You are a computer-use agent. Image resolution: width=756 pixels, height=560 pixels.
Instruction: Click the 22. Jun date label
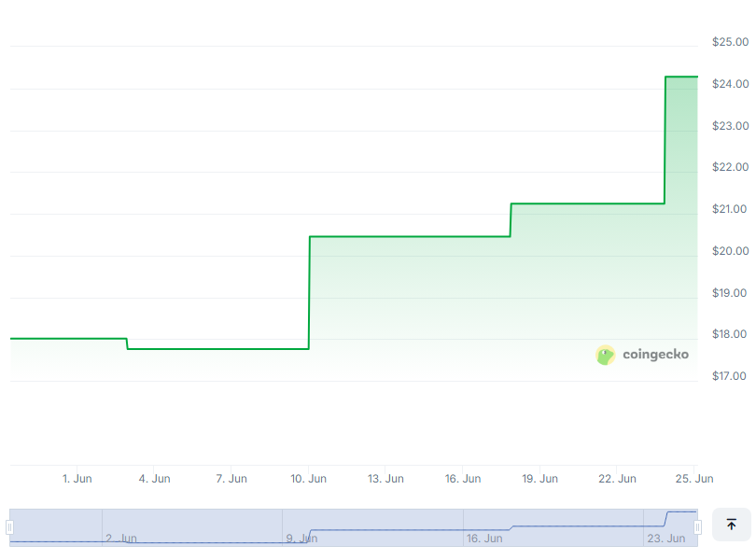[617, 479]
